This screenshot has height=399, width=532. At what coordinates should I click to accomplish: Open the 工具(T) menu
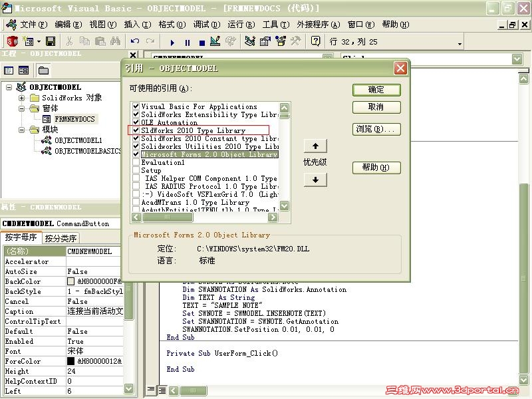pyautogui.click(x=276, y=25)
